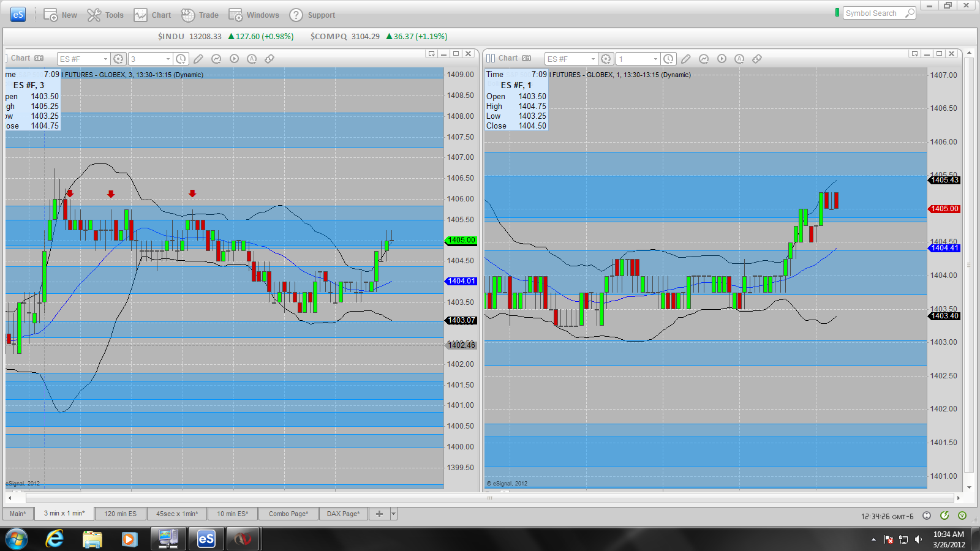This screenshot has height=551, width=980.
Task: Open the DAX Page* tab
Action: [x=344, y=514]
